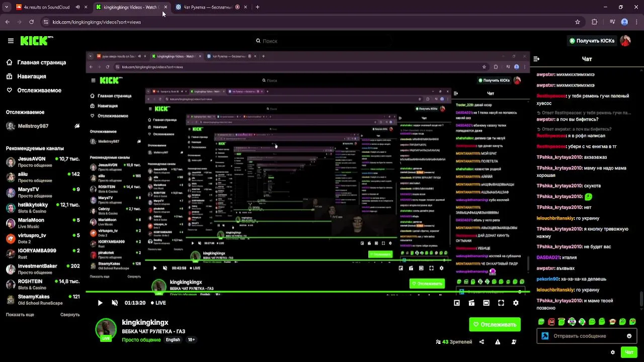Open the Chrome profile avatar
The width and height of the screenshot is (644, 362).
pyautogui.click(x=624, y=22)
